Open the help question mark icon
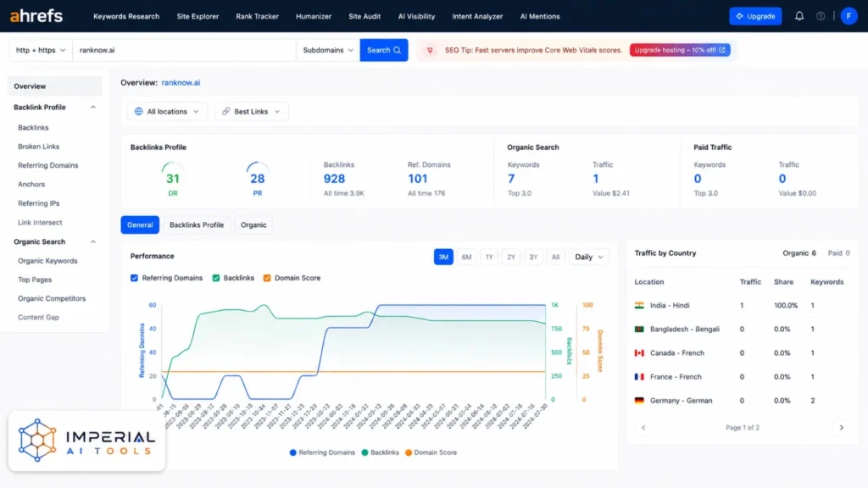This screenshot has height=488, width=868. 821,16
